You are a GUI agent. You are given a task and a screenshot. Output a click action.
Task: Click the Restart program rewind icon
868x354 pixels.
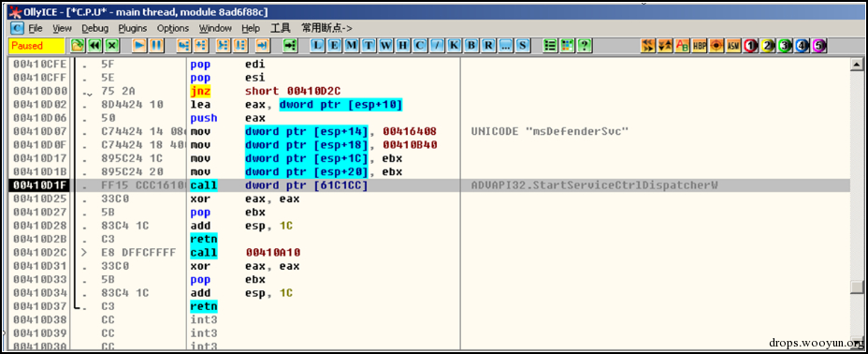pyautogui.click(x=95, y=46)
